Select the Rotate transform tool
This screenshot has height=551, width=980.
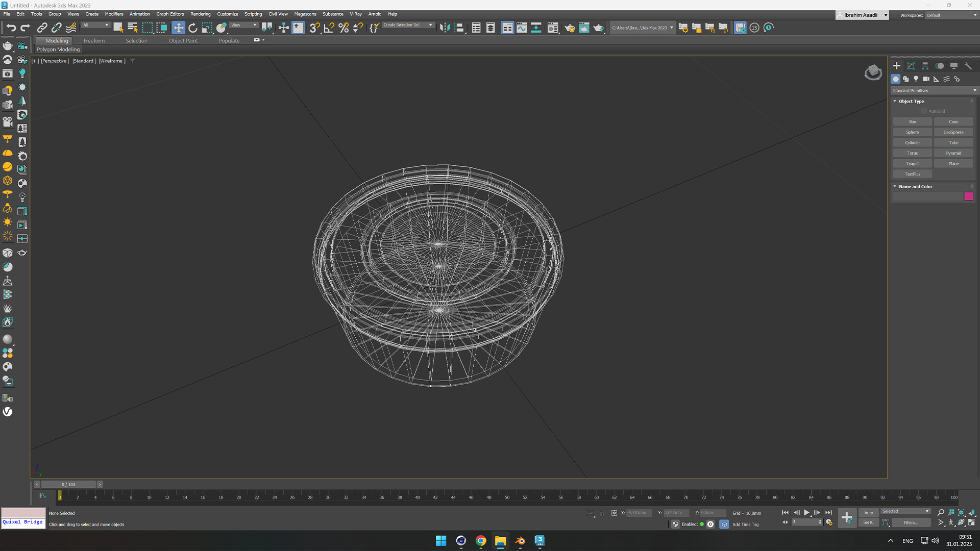pyautogui.click(x=192, y=28)
